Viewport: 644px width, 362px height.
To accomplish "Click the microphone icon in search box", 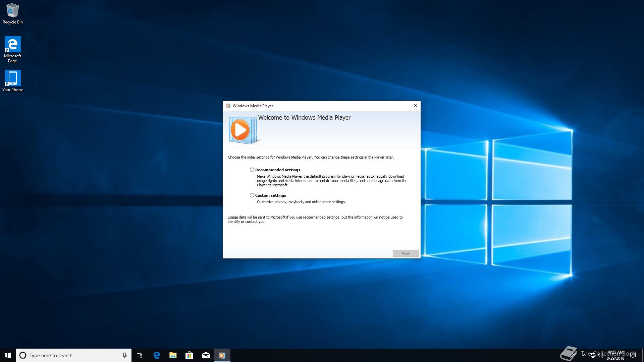I will coord(124,355).
